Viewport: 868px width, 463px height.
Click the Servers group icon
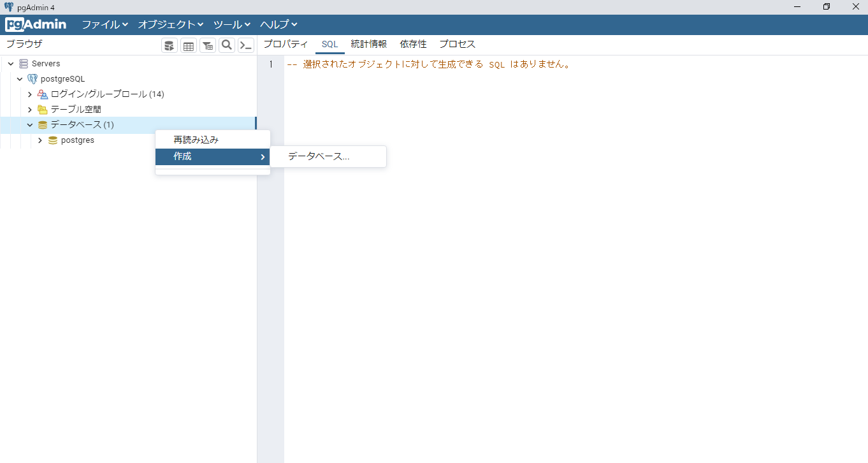24,64
